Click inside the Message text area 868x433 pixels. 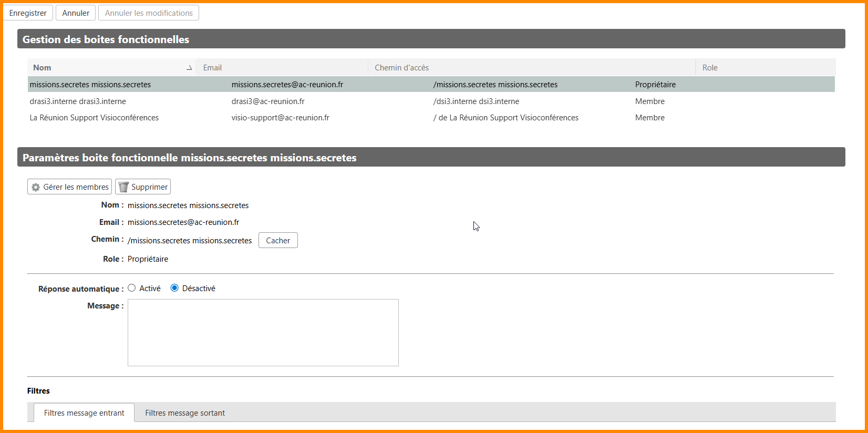click(x=263, y=332)
